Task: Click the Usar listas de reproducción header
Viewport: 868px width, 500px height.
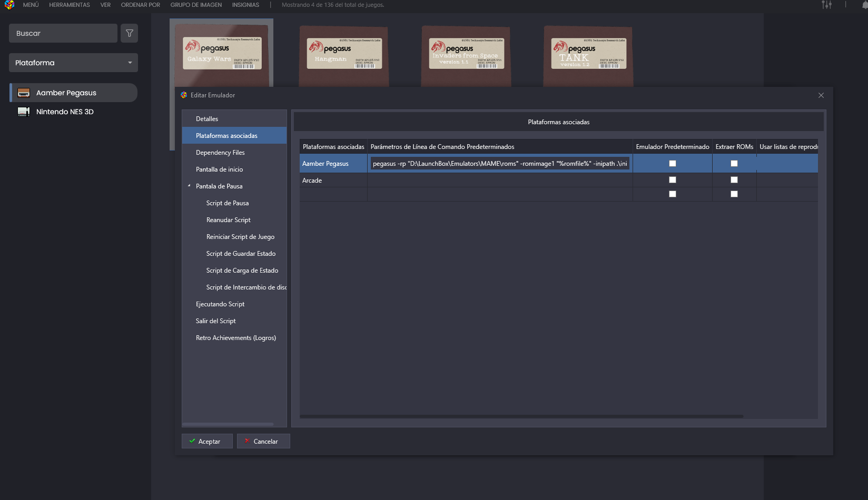Action: [787, 147]
